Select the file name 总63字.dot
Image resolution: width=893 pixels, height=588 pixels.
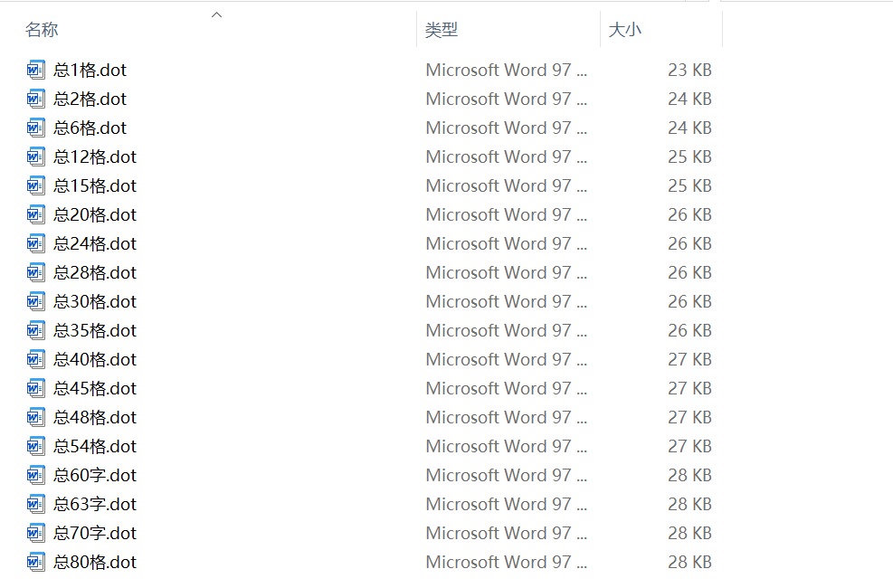[x=95, y=505]
